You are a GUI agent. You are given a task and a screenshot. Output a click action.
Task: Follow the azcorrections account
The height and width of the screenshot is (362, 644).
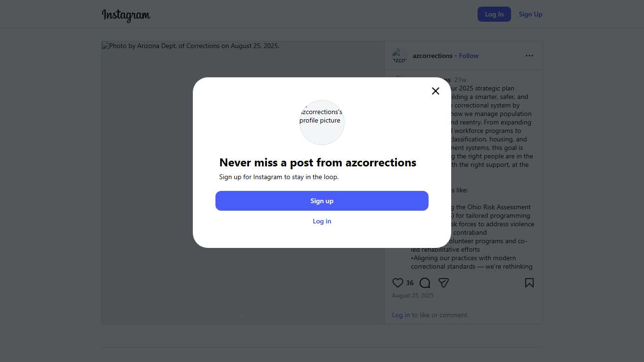pyautogui.click(x=469, y=56)
